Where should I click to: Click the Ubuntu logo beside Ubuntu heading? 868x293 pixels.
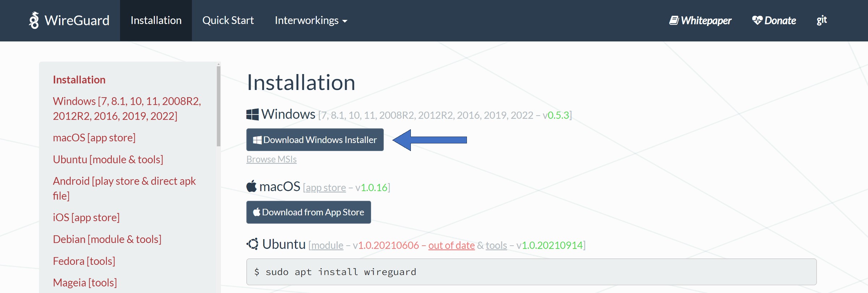(252, 244)
